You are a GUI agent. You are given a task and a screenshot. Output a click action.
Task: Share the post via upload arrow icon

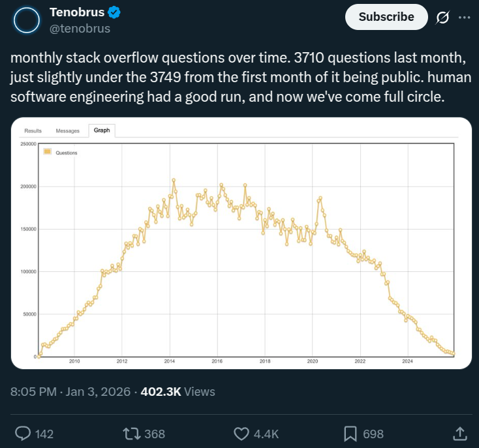[460, 434]
